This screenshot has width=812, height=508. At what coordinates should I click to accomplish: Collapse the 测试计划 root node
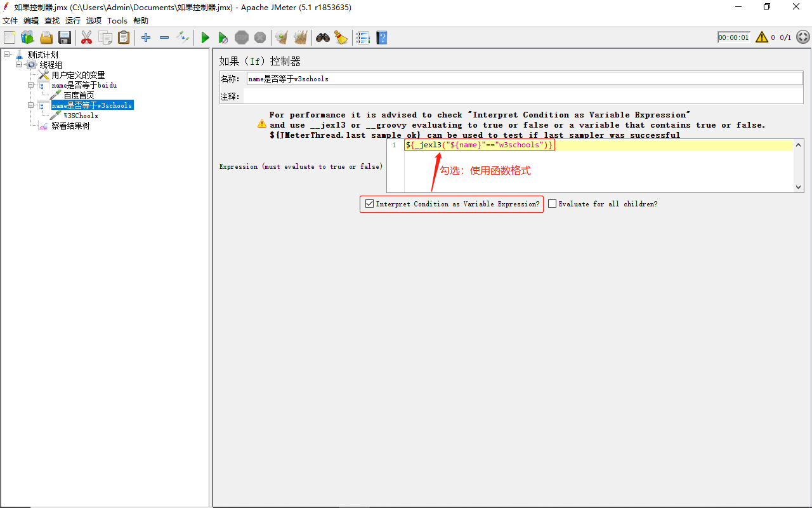click(6, 55)
